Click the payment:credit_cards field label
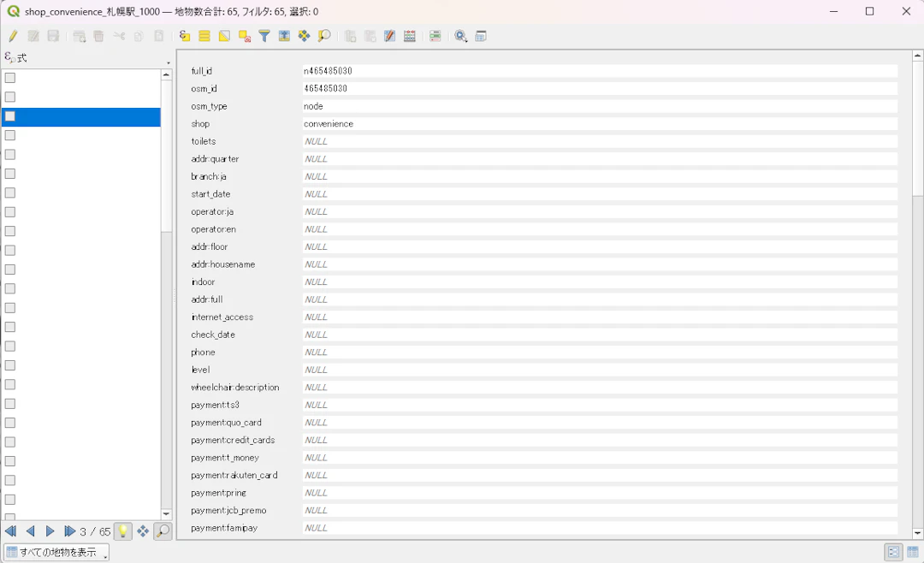This screenshot has width=924, height=563. pos(233,441)
